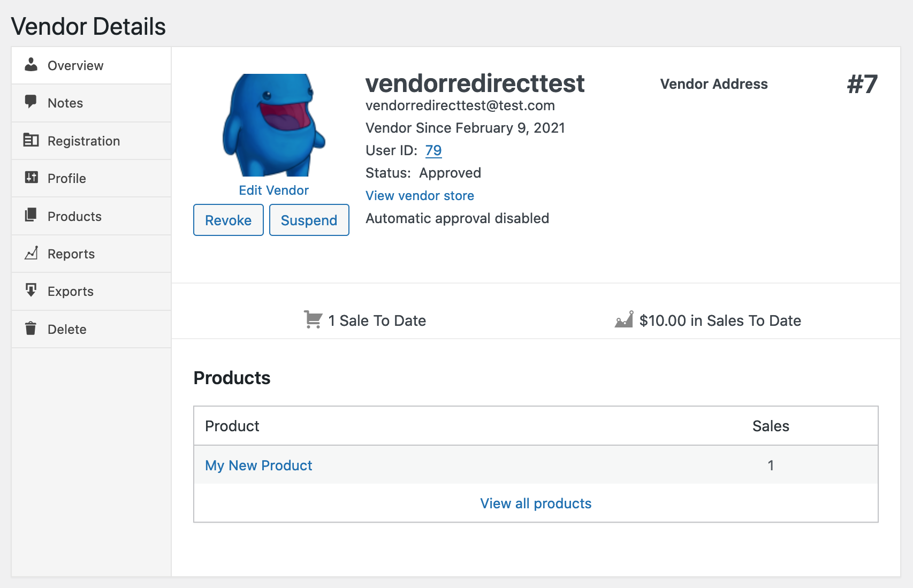Image resolution: width=913 pixels, height=588 pixels.
Task: Open the My New Product link
Action: [x=258, y=465]
